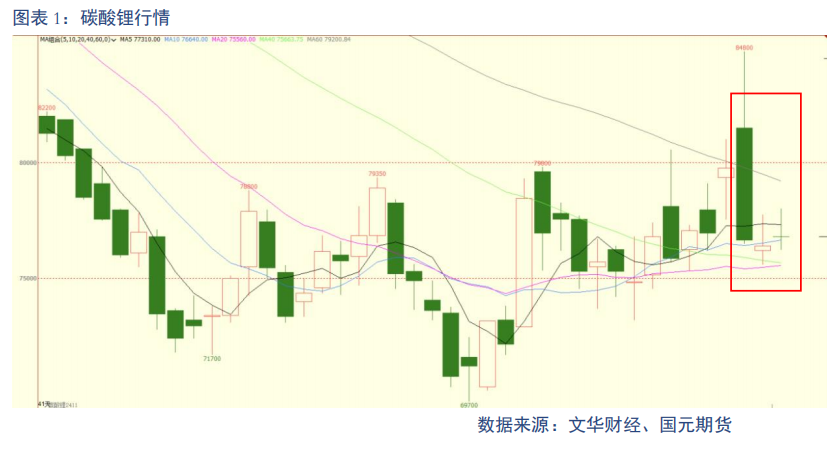Image resolution: width=840 pixels, height=456 pixels.
Task: Select the 41天 period label at bottom
Action: [x=43, y=404]
